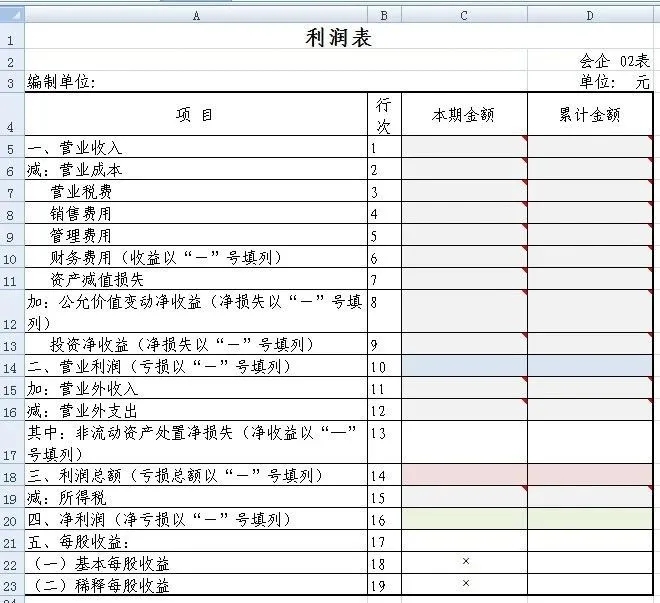Click the 投资净收益 cell

(x=196, y=344)
